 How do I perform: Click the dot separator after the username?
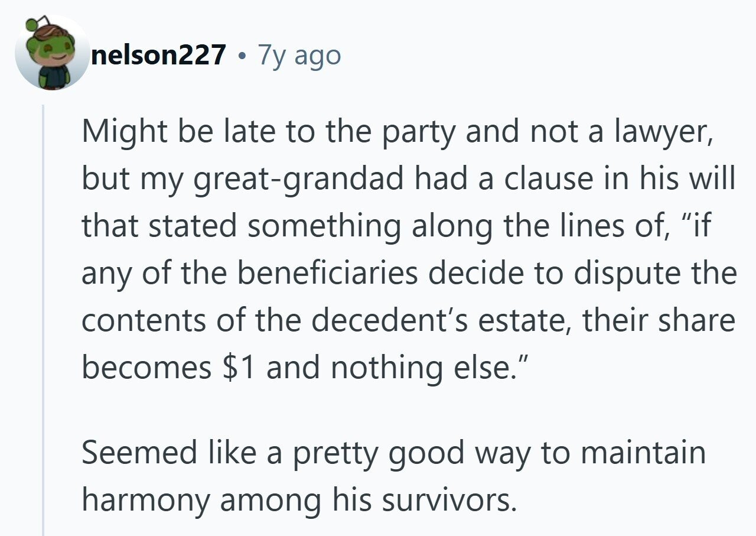[x=242, y=56]
